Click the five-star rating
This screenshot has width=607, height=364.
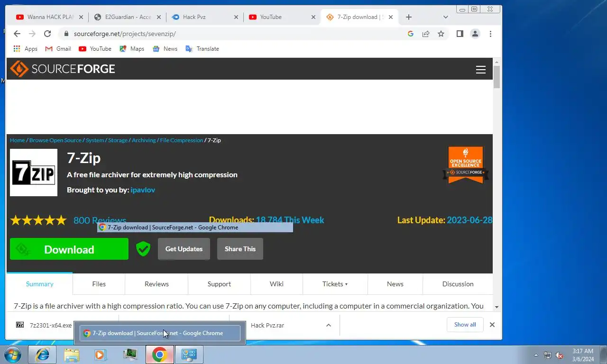[x=38, y=220]
